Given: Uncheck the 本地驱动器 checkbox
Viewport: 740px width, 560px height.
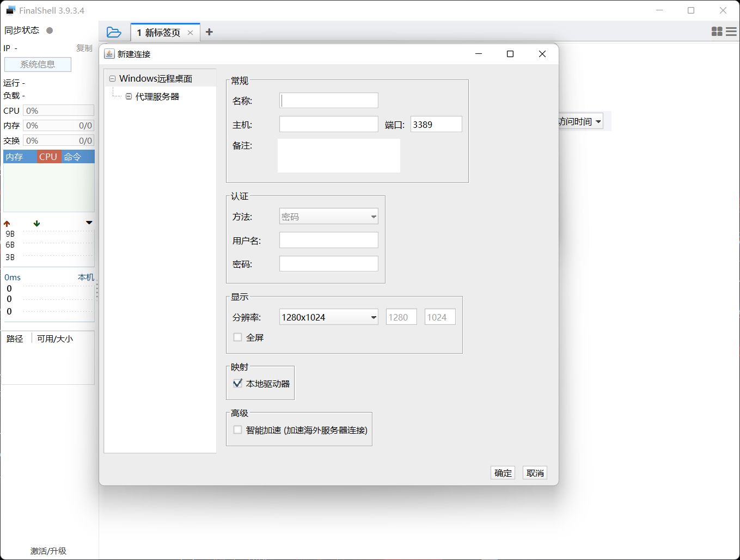Looking at the screenshot, I should (237, 383).
